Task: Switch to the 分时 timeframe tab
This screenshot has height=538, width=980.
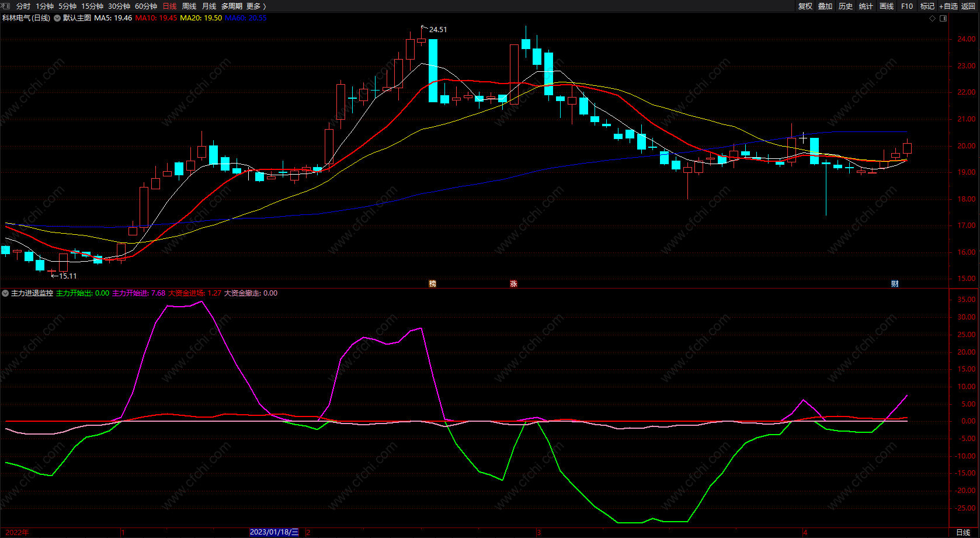Action: click(23, 6)
